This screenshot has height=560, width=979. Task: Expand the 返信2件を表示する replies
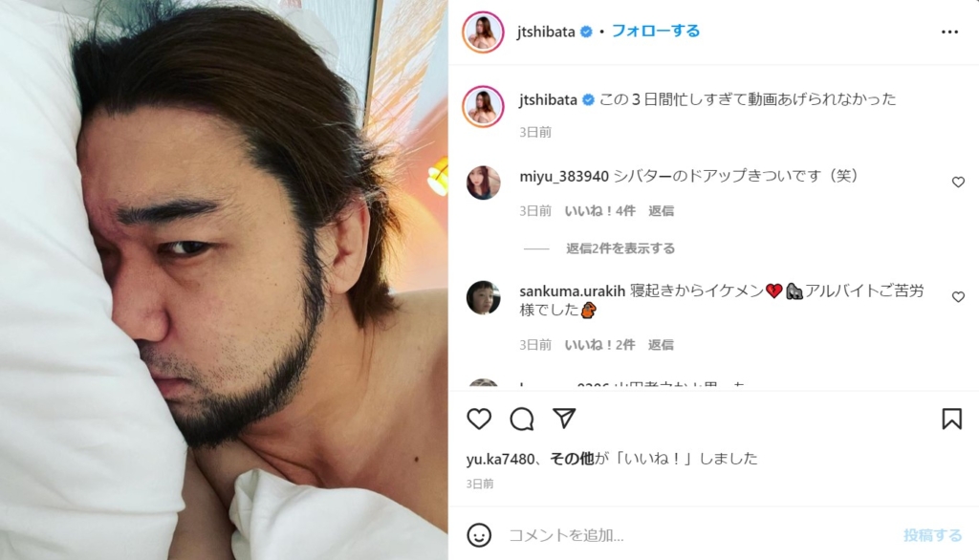click(x=620, y=248)
